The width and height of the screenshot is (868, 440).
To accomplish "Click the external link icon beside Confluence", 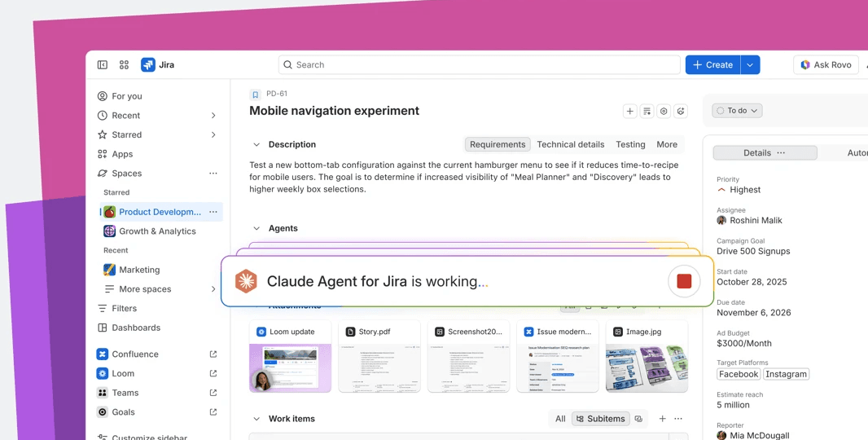I will coord(213,354).
